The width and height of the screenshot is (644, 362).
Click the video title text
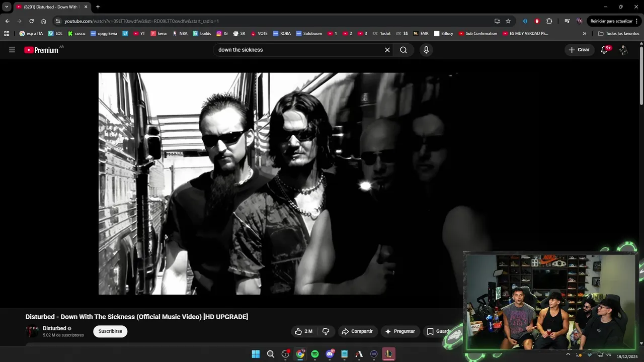pyautogui.click(x=137, y=317)
